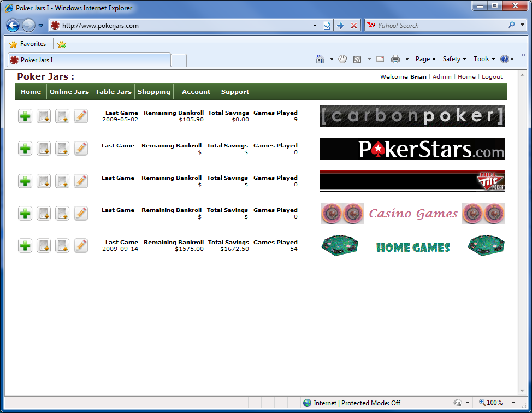This screenshot has width=532, height=413.
Task: Click the up-arrow jar icon in Home Games row
Action: coord(62,246)
